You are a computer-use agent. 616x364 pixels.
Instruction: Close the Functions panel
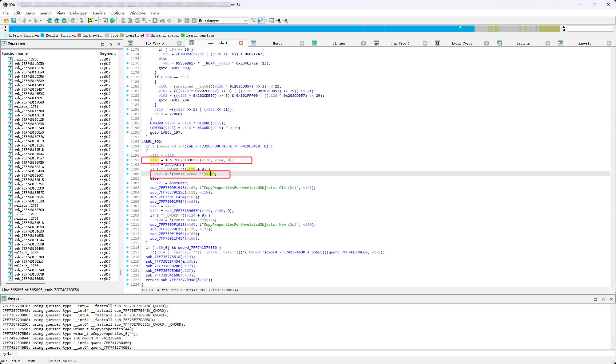click(119, 44)
